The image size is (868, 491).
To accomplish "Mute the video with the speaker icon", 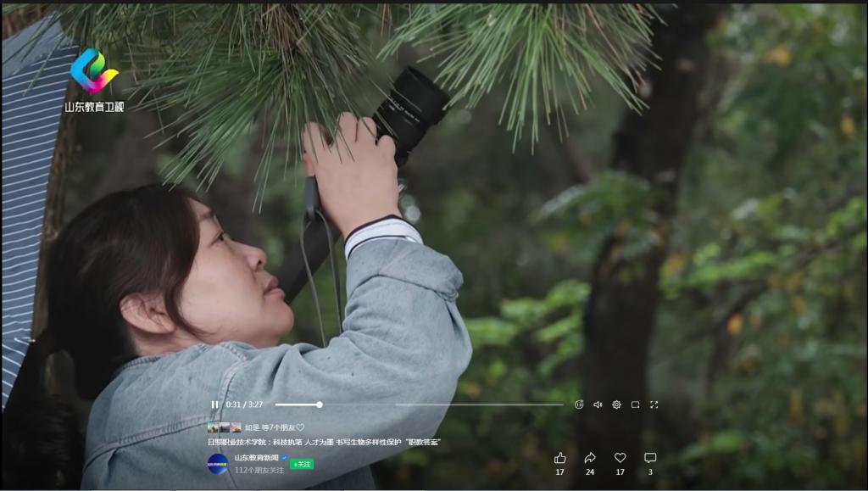I will 598,405.
